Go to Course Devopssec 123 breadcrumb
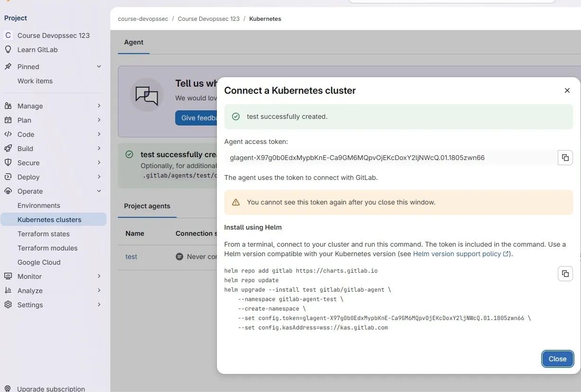The width and height of the screenshot is (581, 392). [209, 19]
